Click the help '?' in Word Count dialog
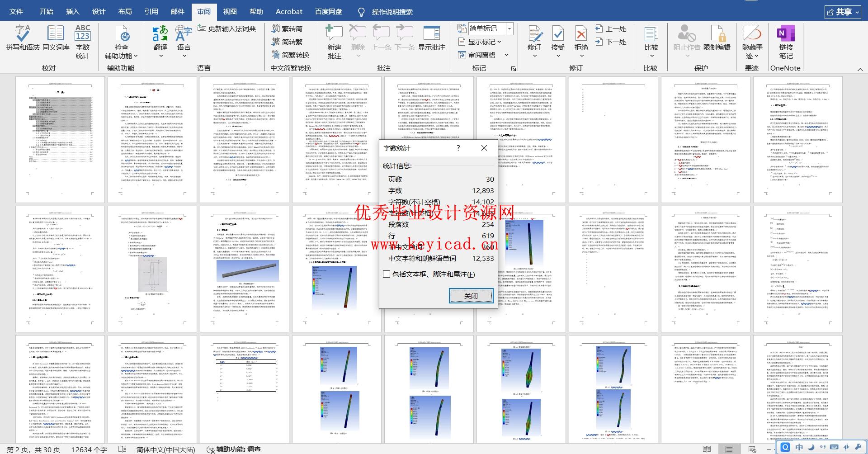The height and width of the screenshot is (454, 868). pos(458,148)
